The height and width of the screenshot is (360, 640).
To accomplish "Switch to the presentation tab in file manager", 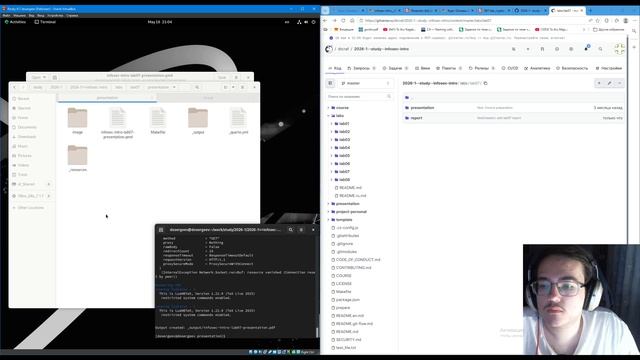I will 107,98.
